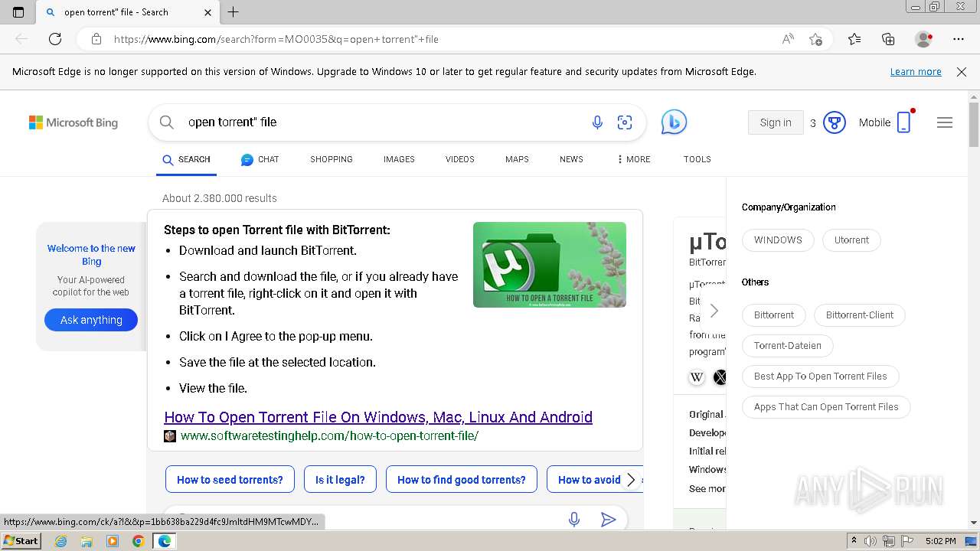The width and height of the screenshot is (980, 551).
Task: Open softwaretestinghelp.com URL link
Action: pos(329,436)
